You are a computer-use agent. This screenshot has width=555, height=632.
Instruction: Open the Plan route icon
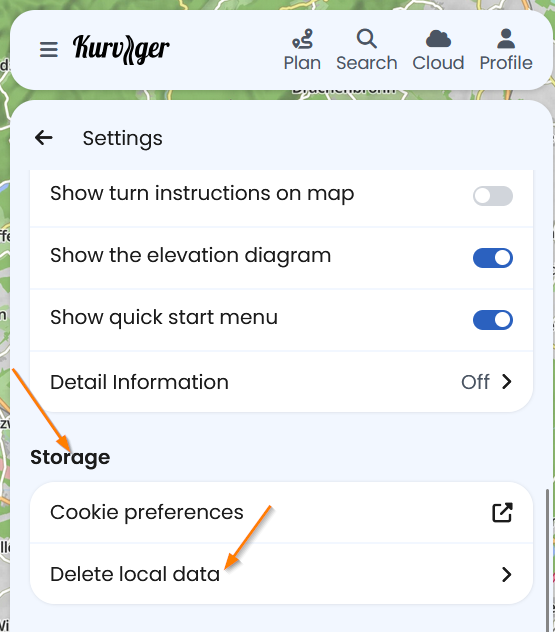point(303,39)
